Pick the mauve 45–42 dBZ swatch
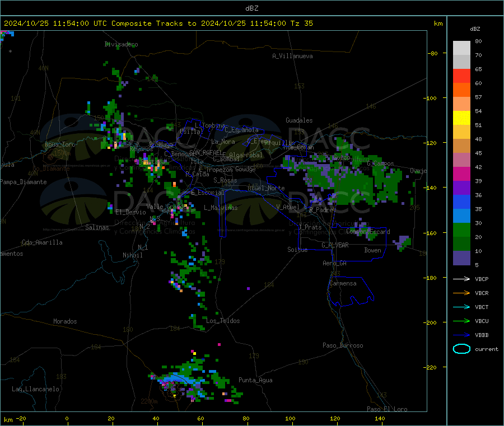 [x=461, y=160]
